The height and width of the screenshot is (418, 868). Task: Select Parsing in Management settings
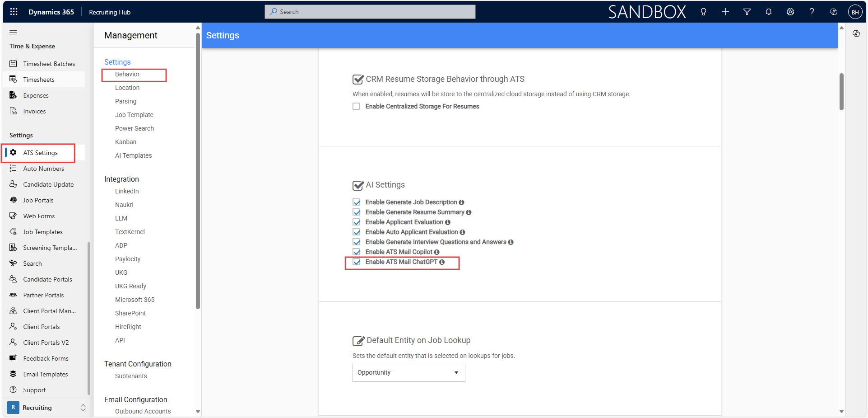coord(125,101)
